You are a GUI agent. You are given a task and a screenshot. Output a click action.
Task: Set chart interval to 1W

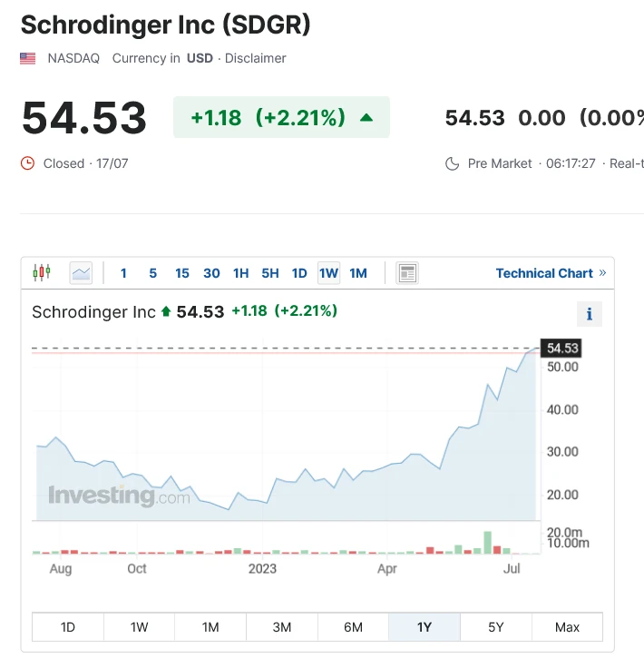tap(328, 273)
